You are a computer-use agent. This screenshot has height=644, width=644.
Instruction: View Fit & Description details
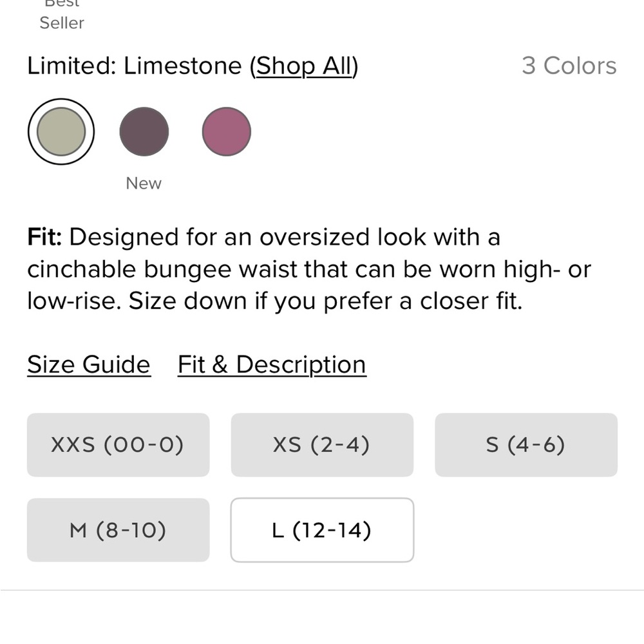[272, 365]
